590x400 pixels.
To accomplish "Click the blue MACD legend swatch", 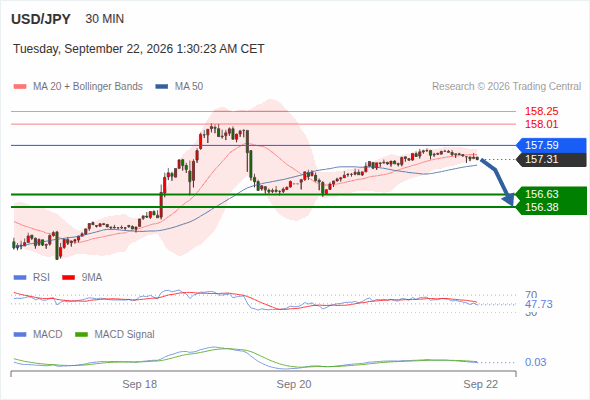I will (20, 335).
